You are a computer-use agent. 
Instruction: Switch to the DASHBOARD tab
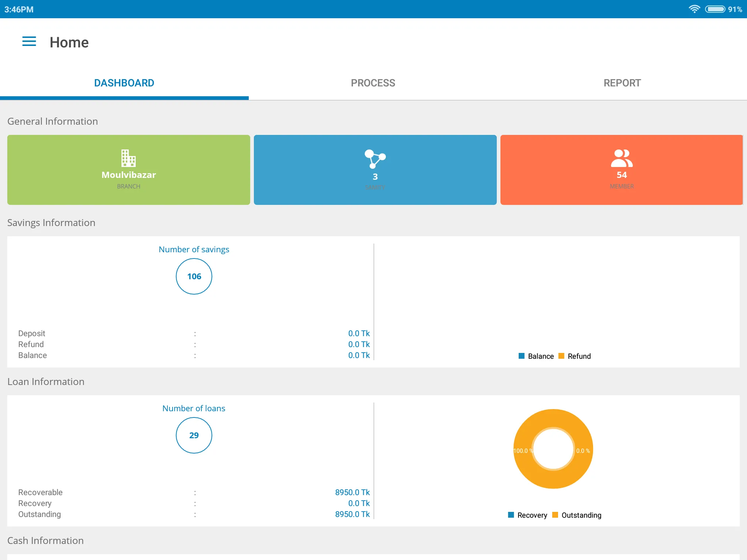[x=124, y=83]
